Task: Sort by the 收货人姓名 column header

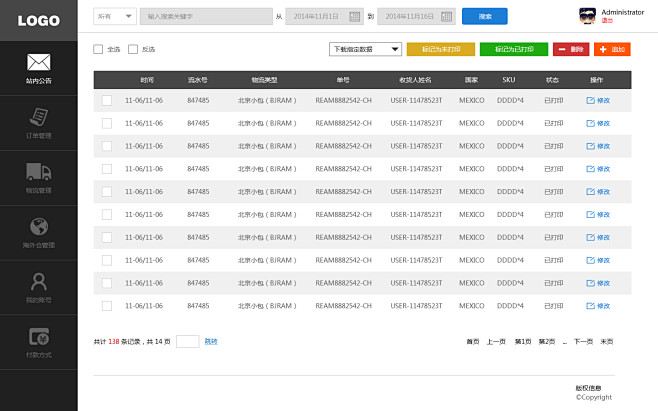Action: (x=415, y=80)
